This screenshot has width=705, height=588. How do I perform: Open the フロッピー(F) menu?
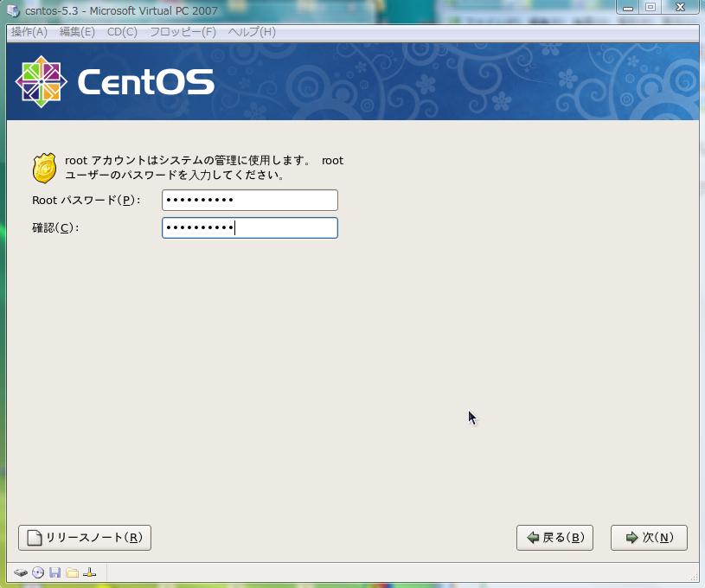coord(183,32)
